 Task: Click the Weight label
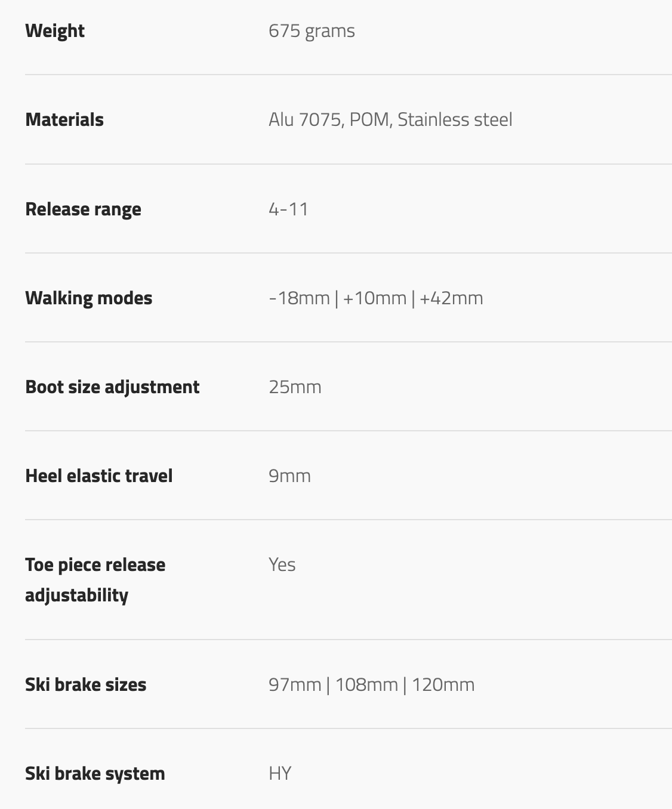tap(55, 31)
